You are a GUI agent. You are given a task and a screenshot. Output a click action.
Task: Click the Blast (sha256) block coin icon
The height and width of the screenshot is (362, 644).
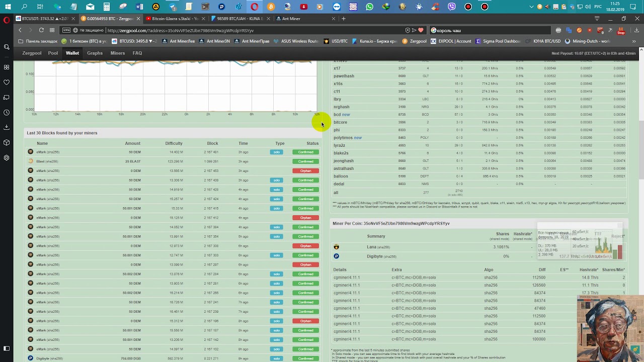(31, 161)
